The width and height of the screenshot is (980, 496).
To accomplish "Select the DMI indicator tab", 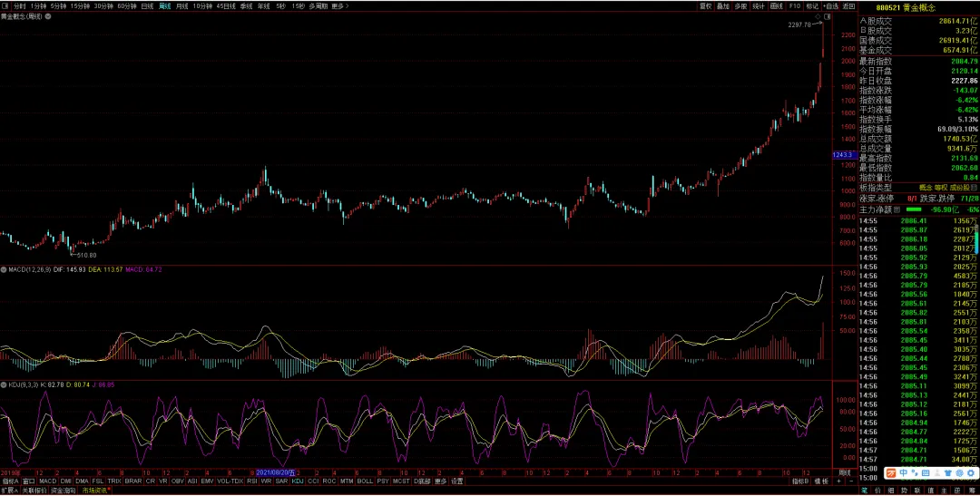I will (x=65, y=481).
